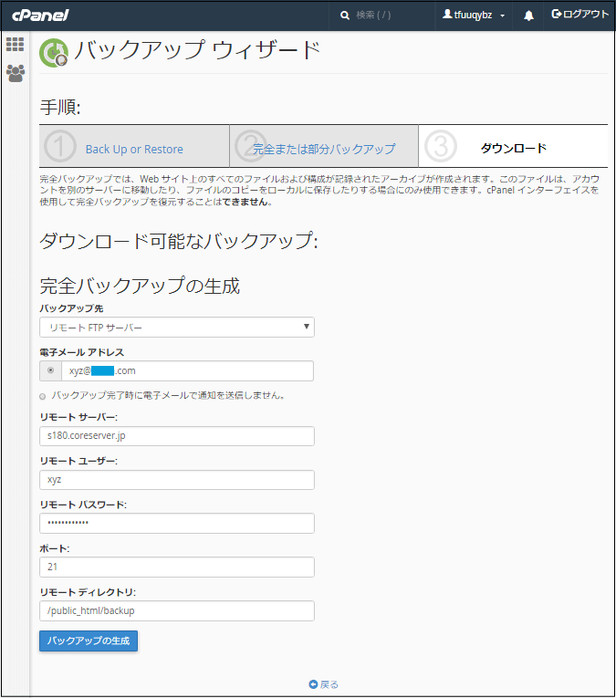Screen dimensions: 616x698
Task: Click the リモート サーバー field
Action: pos(177,436)
